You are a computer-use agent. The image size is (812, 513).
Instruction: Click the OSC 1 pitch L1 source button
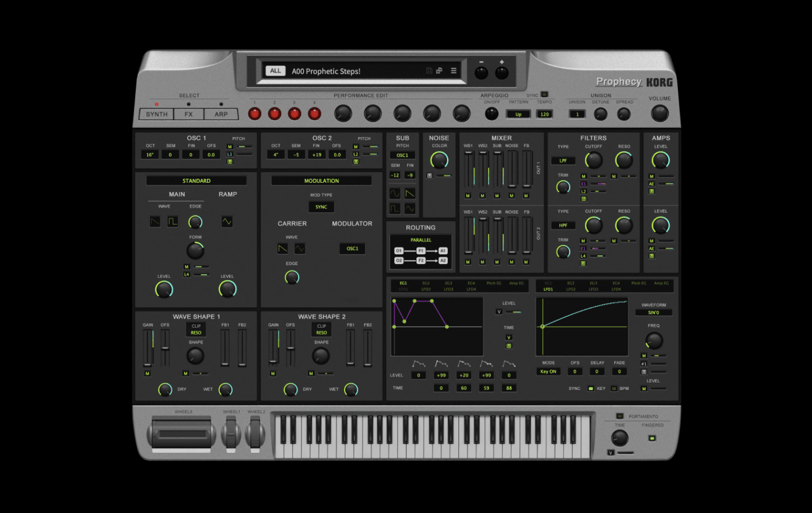[230, 154]
